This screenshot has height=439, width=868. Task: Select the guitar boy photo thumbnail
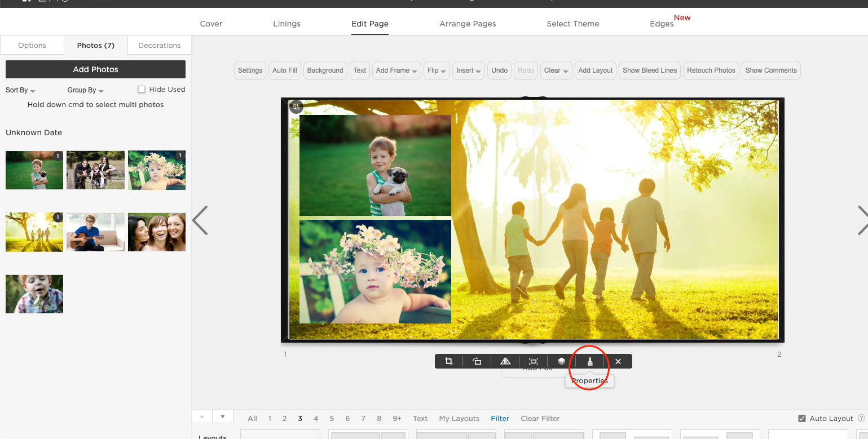pos(95,232)
